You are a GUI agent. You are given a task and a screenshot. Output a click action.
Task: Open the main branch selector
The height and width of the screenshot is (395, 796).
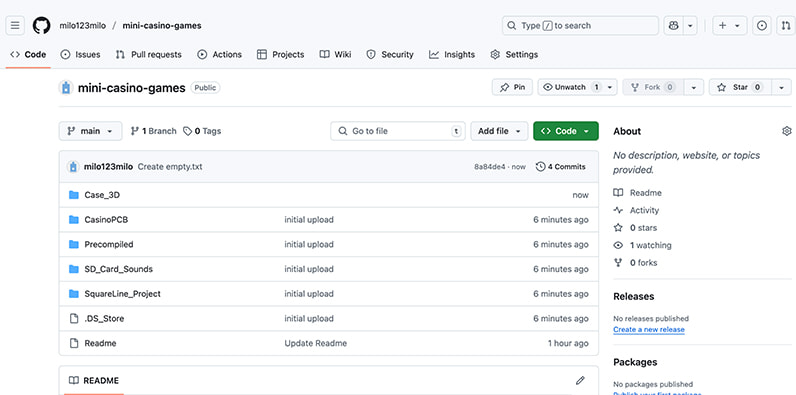point(90,131)
